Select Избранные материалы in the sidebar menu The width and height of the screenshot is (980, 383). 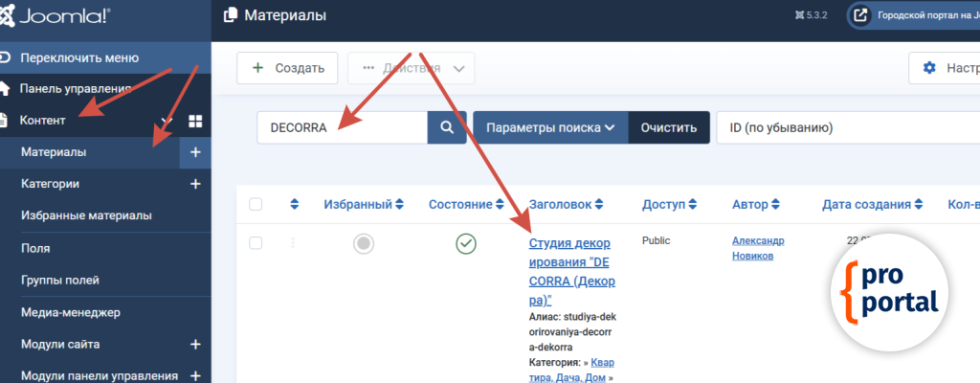point(86,215)
